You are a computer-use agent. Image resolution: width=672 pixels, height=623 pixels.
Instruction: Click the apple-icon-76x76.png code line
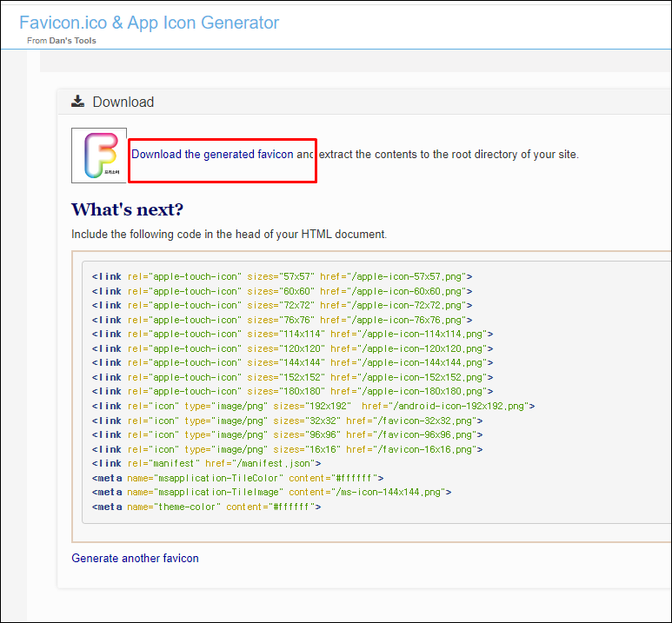(282, 320)
